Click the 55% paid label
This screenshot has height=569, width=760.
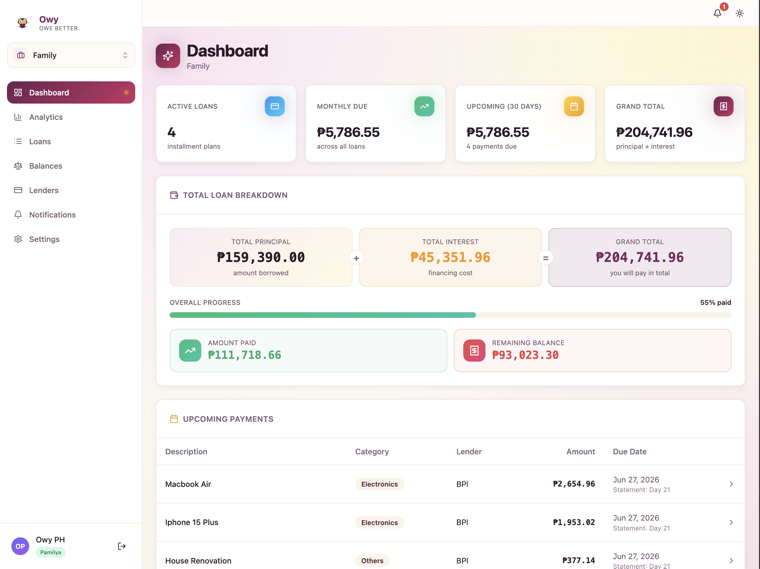[715, 302]
